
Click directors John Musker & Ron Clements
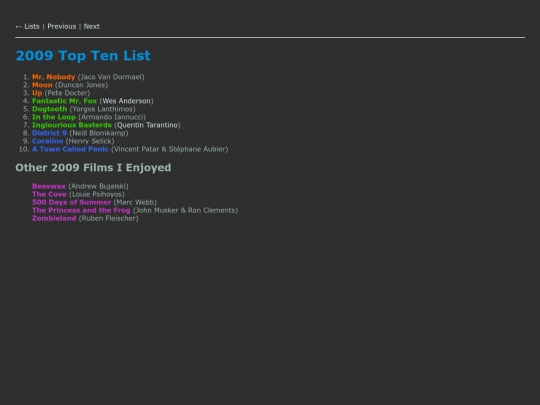[x=186, y=210]
